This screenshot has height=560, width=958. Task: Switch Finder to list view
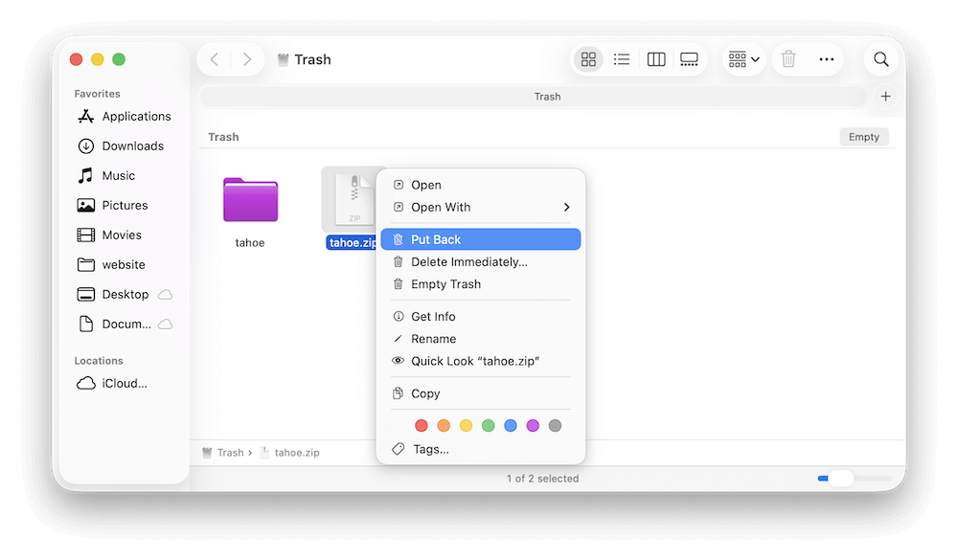(x=622, y=58)
